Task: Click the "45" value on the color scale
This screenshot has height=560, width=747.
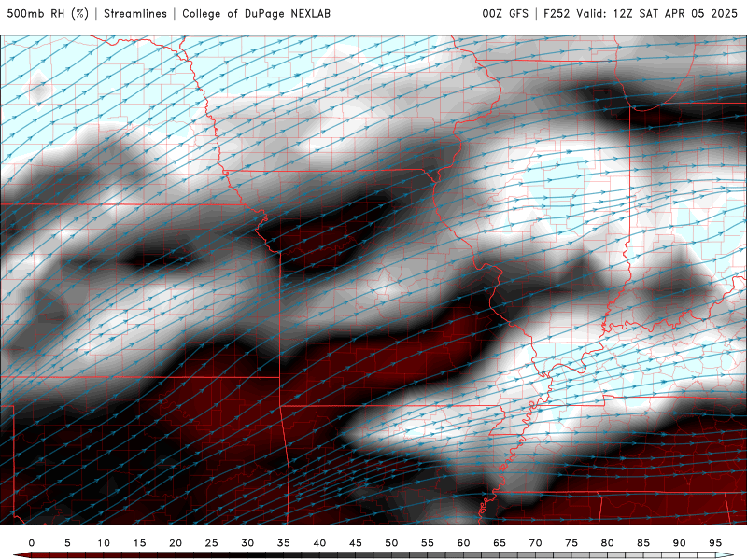Action: [x=356, y=543]
